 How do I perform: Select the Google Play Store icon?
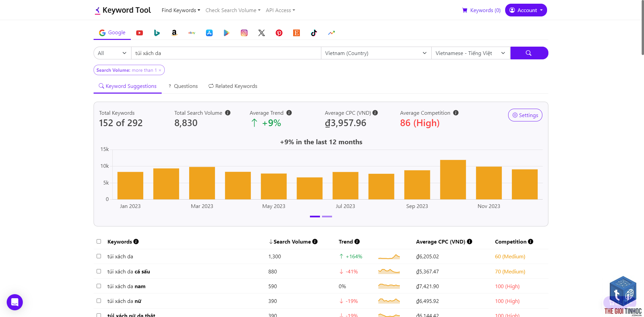click(x=227, y=33)
